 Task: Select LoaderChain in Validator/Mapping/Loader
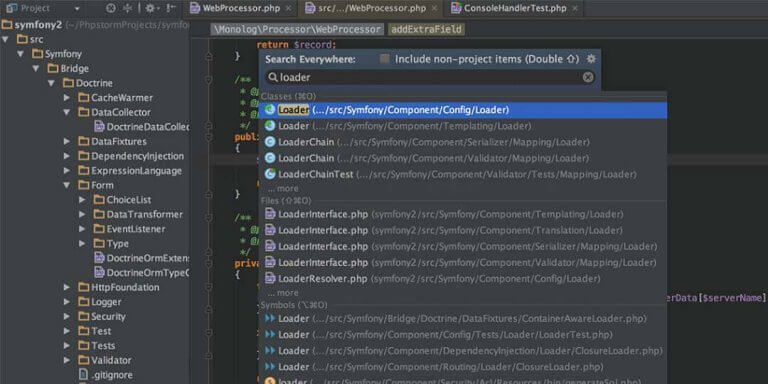[x=463, y=159]
